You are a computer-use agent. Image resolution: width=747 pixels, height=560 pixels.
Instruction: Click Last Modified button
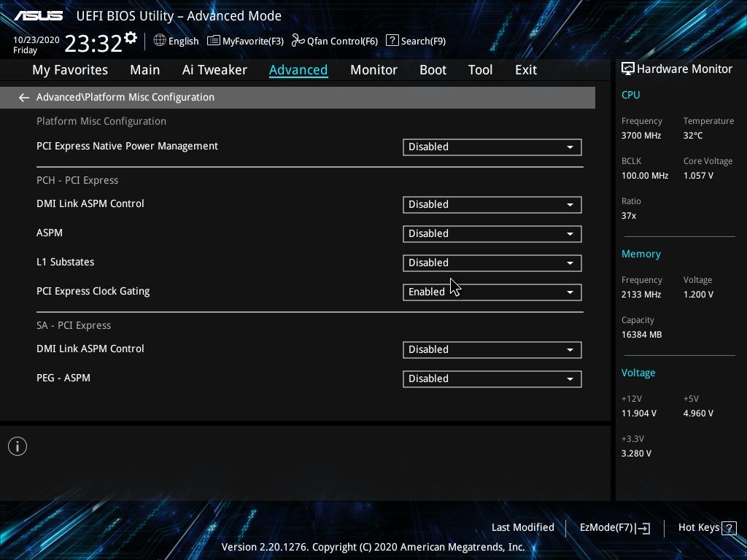522,528
